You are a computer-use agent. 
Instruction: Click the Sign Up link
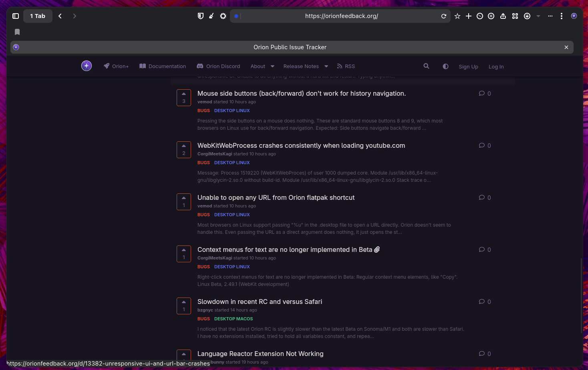(x=468, y=67)
